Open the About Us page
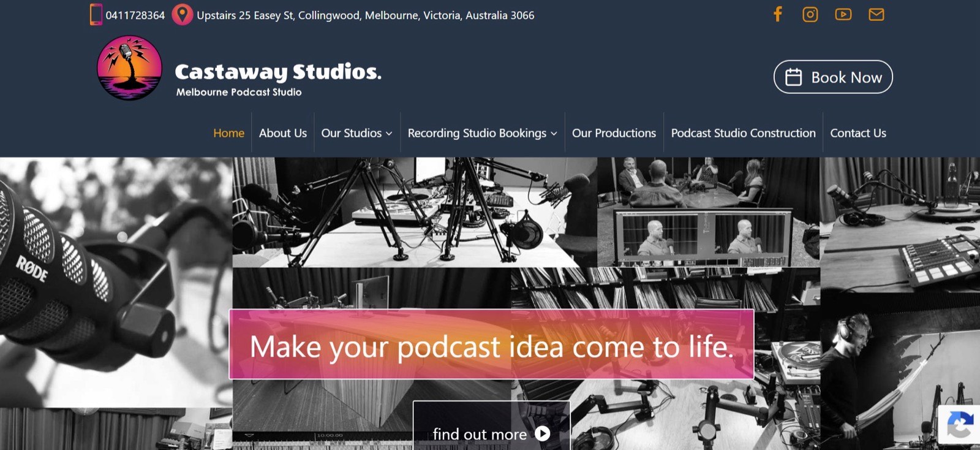Image resolution: width=980 pixels, height=450 pixels. click(x=283, y=133)
